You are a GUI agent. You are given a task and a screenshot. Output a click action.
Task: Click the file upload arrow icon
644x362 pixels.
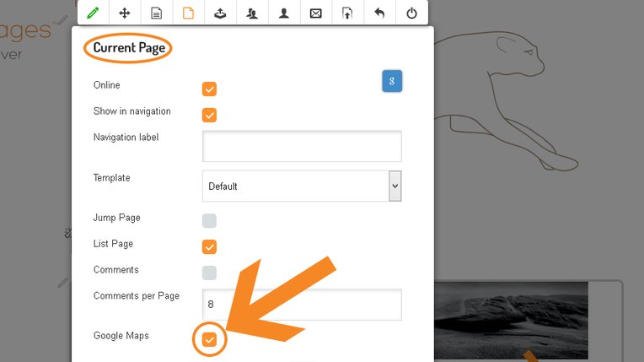point(347,13)
